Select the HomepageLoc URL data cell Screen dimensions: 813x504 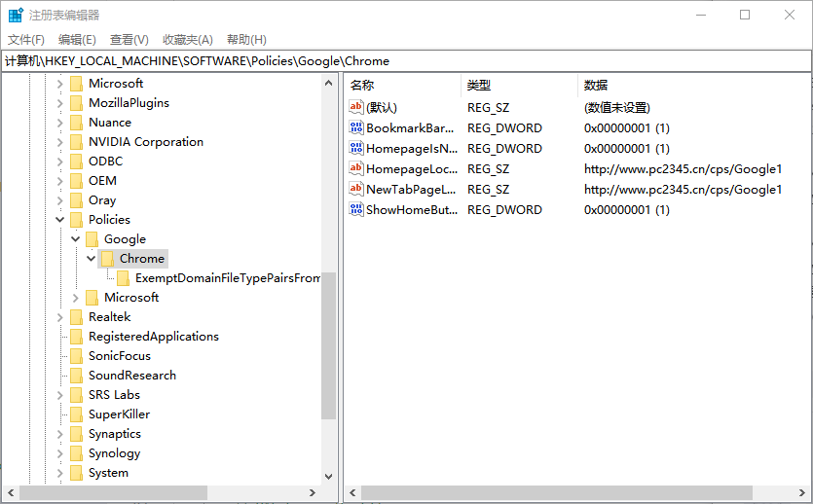click(x=683, y=169)
